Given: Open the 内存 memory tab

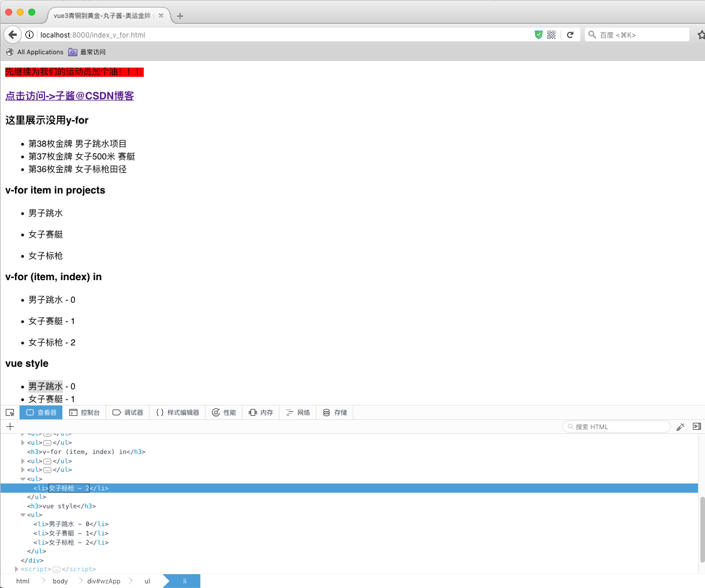Looking at the screenshot, I should tap(261, 412).
